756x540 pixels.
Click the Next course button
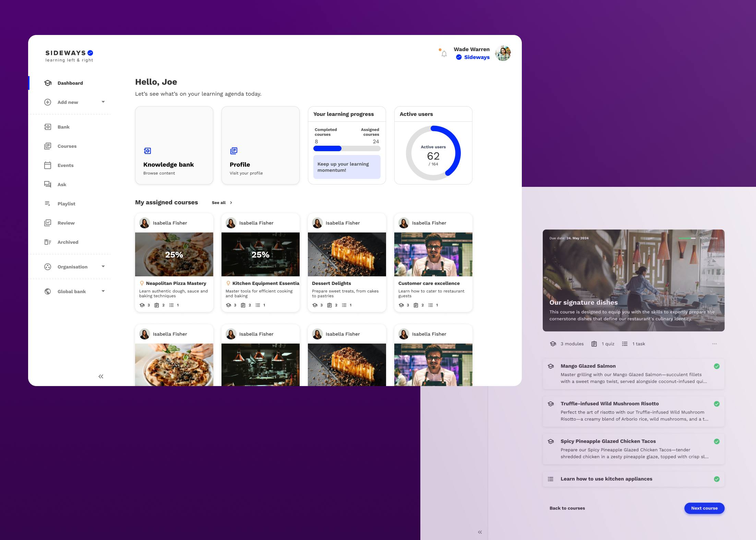pyautogui.click(x=704, y=508)
